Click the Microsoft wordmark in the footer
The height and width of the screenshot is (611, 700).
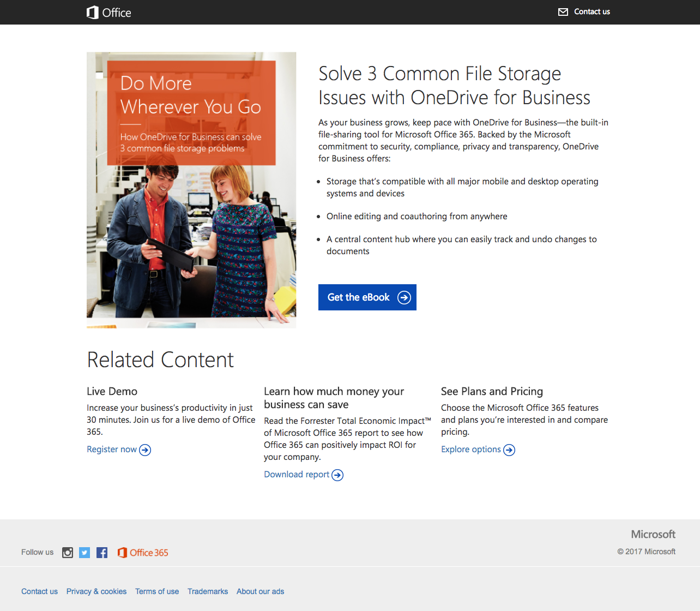pos(653,534)
